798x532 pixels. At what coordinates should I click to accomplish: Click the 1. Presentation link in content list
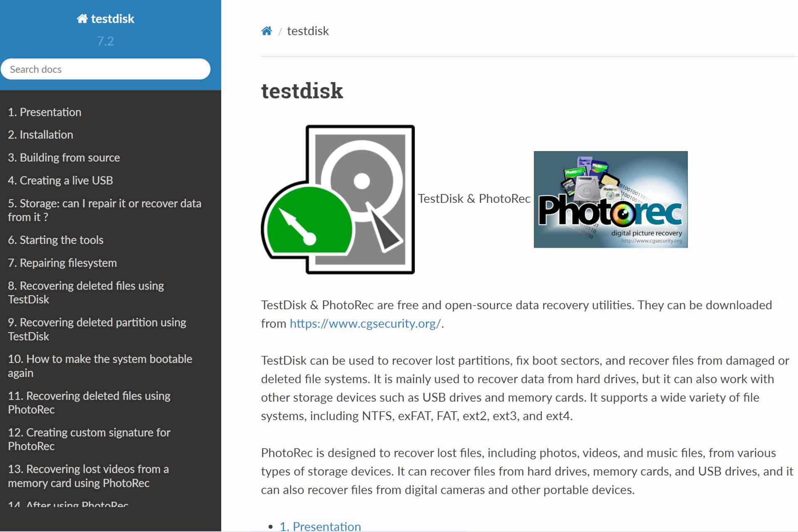tap(320, 526)
